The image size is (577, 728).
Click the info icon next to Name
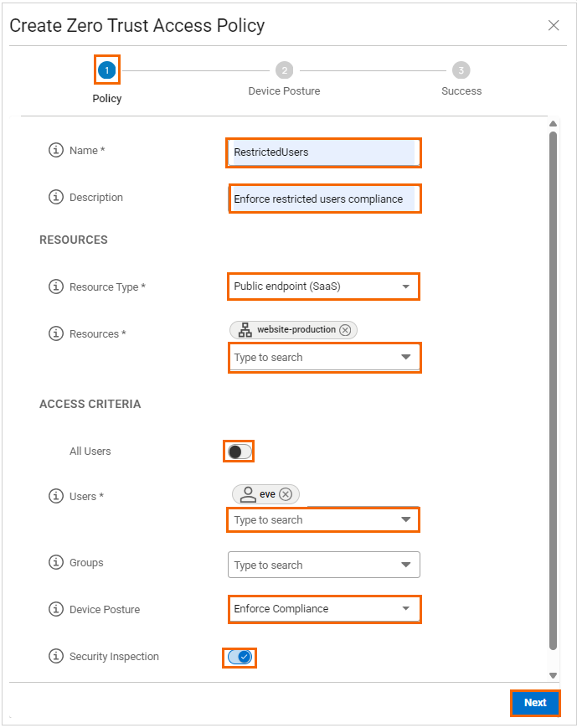click(x=56, y=151)
